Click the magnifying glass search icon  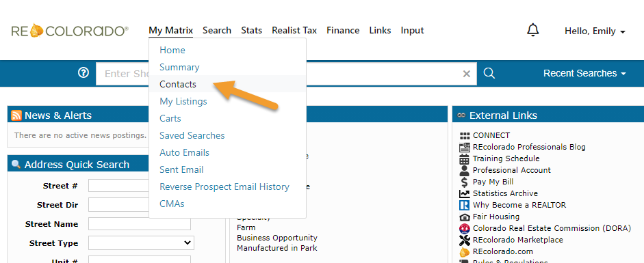[489, 73]
